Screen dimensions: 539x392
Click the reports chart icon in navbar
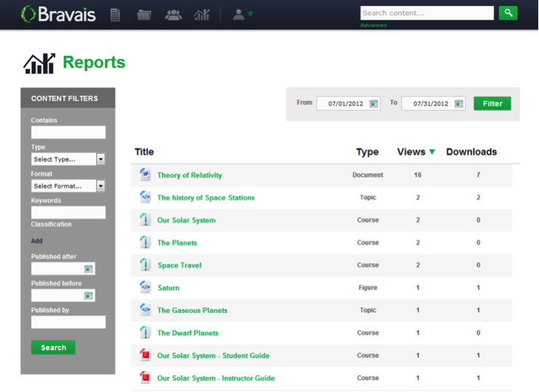pos(201,15)
